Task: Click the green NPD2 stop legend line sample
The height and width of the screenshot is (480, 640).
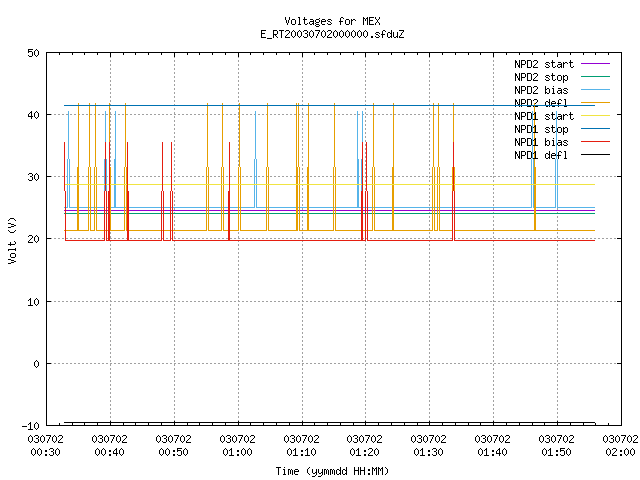Action: [596, 77]
